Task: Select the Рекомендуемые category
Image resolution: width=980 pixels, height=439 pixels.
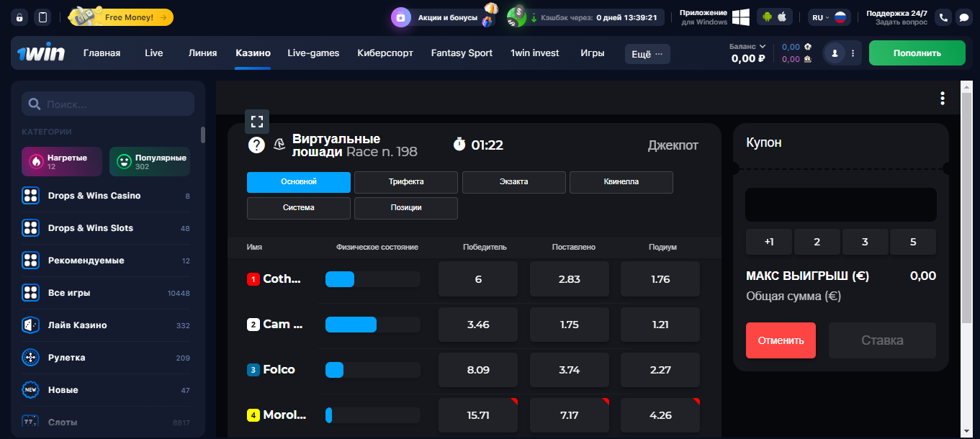Action: [x=106, y=261]
